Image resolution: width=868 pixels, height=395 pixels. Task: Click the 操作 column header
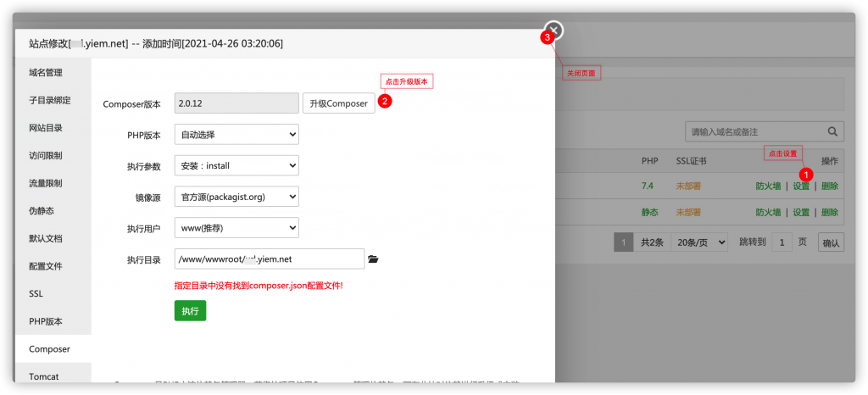pos(830,161)
